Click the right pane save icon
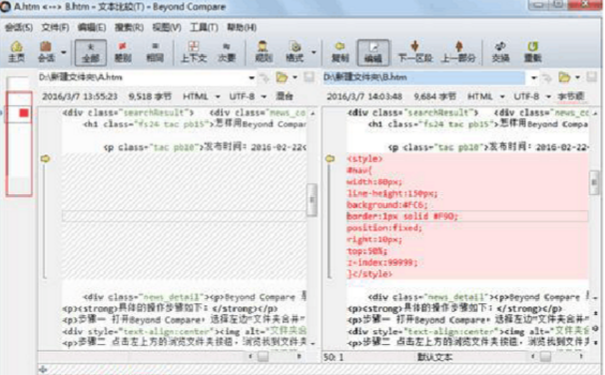The height and width of the screenshot is (375, 605). [x=591, y=77]
